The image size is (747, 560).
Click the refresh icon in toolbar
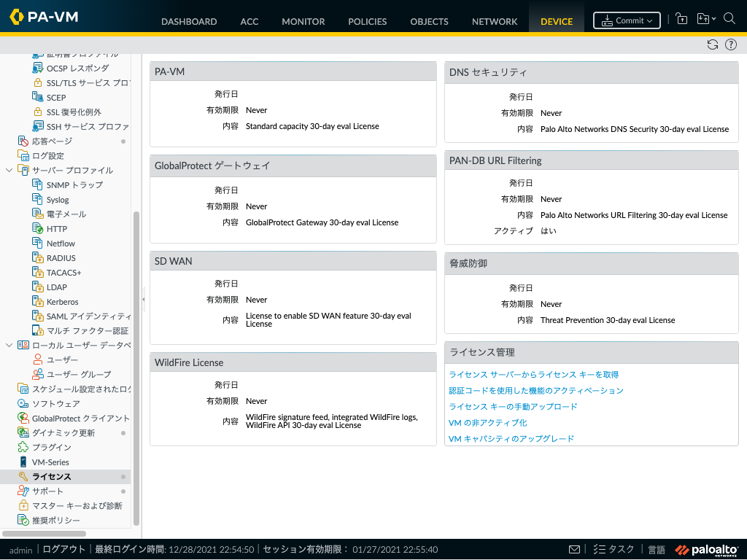712,44
